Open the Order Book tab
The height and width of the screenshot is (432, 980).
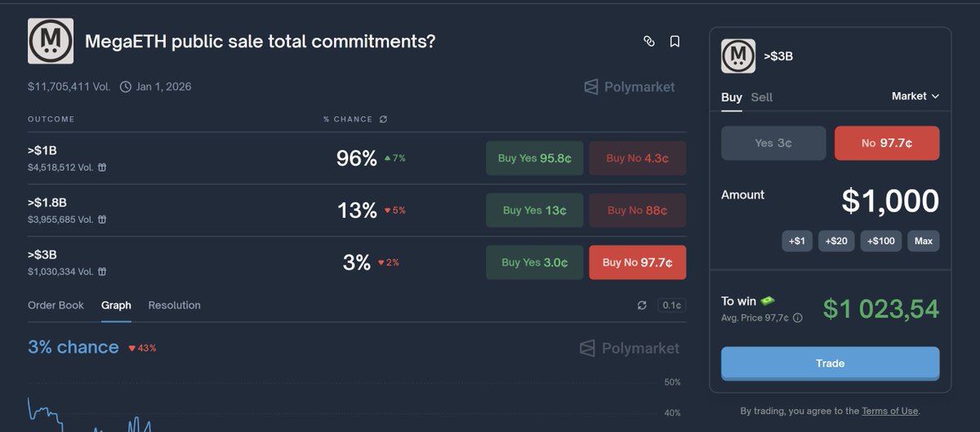56,305
